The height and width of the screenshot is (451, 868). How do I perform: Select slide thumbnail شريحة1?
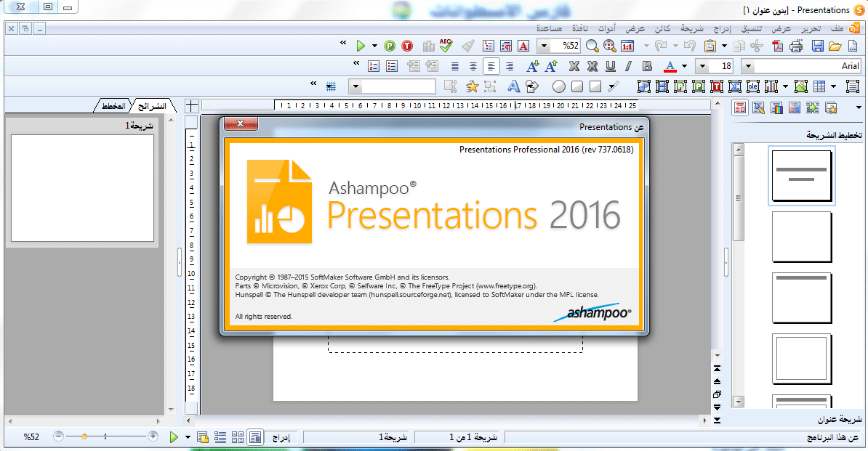click(82, 188)
